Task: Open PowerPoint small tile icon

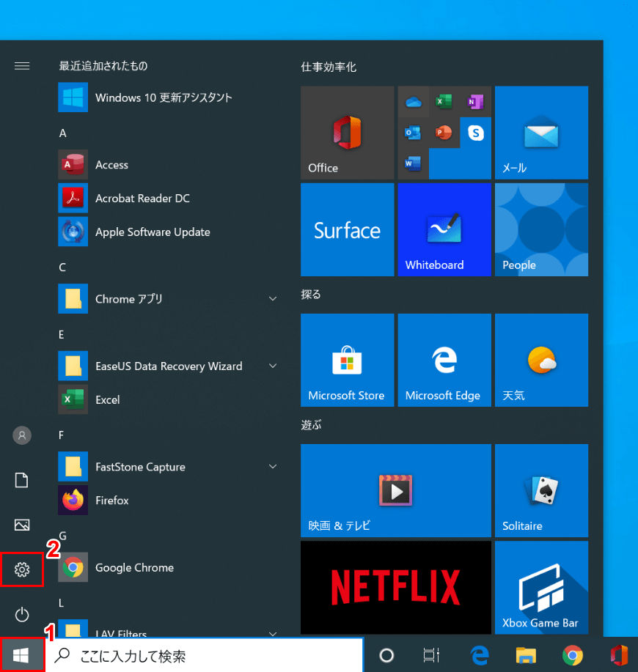Action: 444,133
